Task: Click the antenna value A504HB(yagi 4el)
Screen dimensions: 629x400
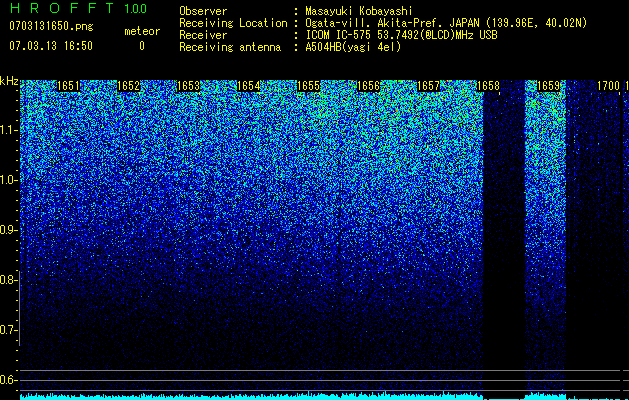Action: pyautogui.click(x=353, y=47)
